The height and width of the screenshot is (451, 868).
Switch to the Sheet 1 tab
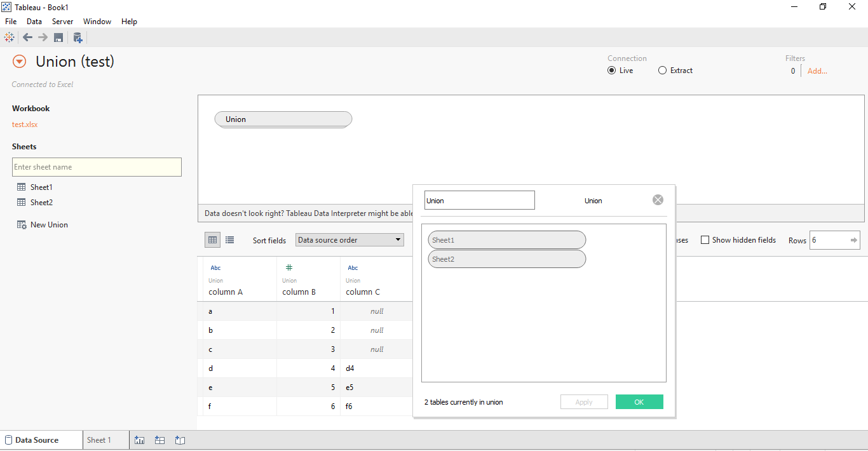pos(99,440)
